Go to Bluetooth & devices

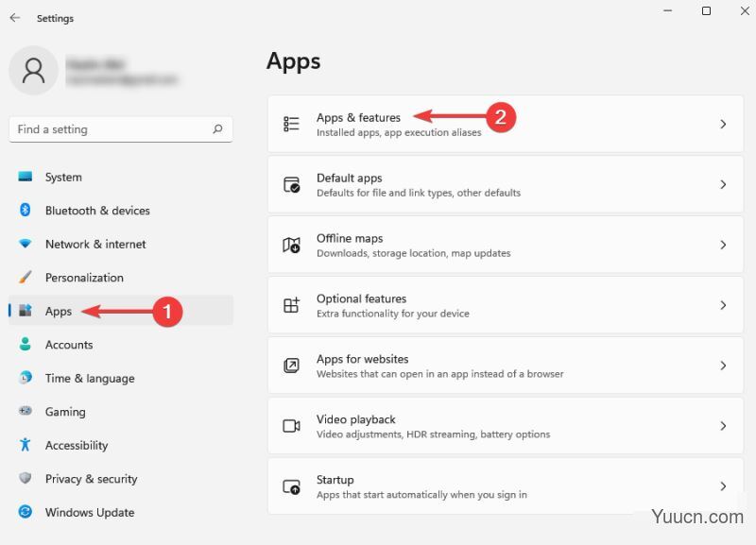point(121,210)
